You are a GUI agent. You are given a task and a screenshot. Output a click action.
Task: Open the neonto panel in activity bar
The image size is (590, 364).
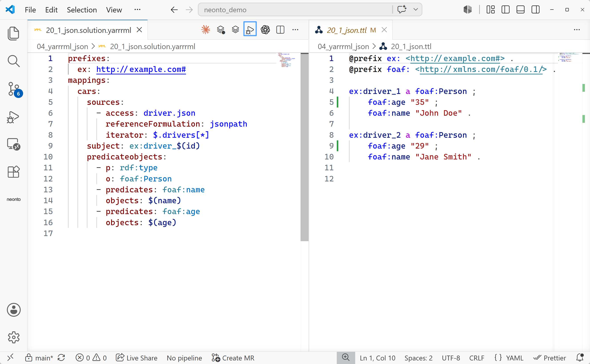coord(14,199)
